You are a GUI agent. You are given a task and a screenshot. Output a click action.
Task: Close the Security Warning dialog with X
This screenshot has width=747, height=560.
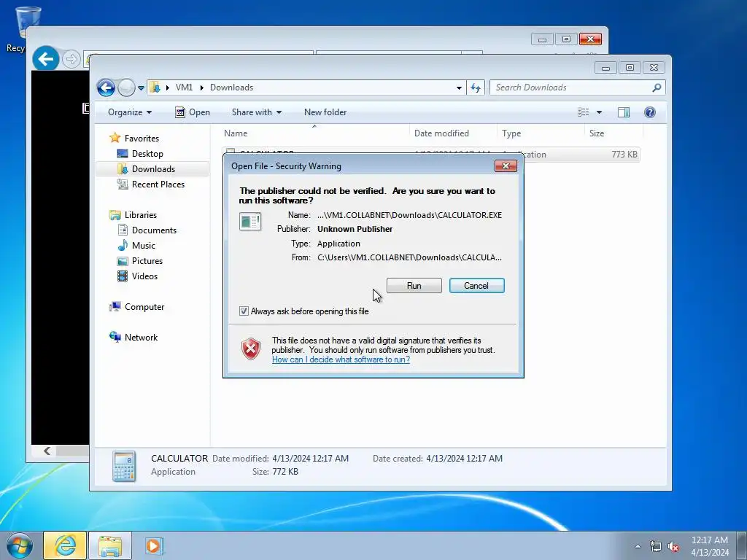point(506,166)
